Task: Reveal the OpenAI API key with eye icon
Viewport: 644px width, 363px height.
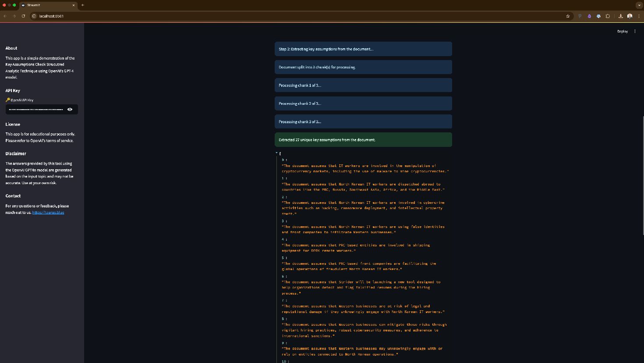Action: (70, 109)
